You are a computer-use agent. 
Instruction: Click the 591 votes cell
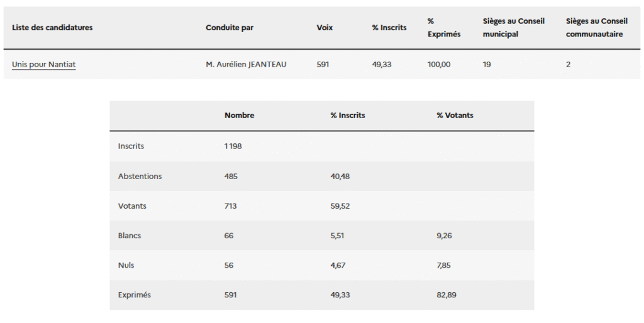(323, 64)
